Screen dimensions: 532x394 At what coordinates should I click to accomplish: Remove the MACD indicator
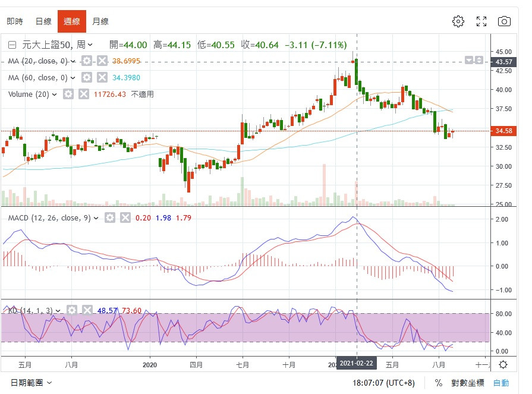click(x=125, y=218)
